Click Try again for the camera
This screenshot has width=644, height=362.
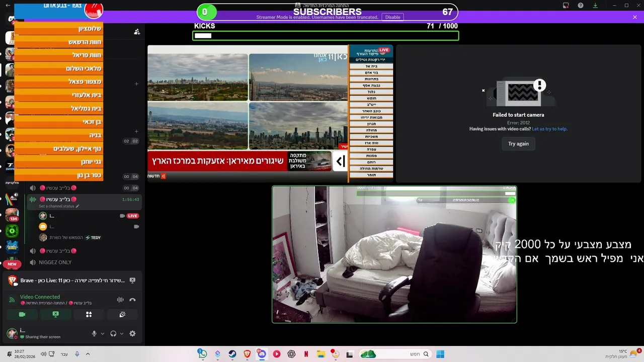tap(518, 144)
